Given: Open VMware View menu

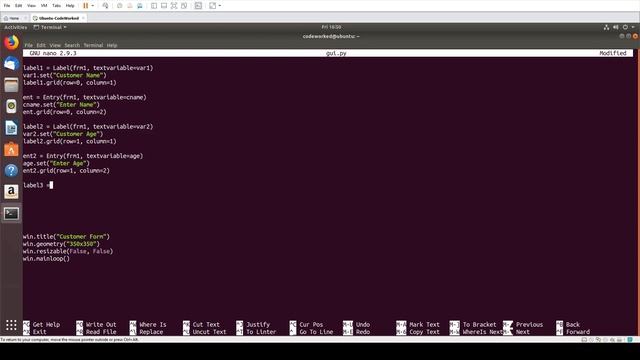Looking at the screenshot, I should (x=31, y=6).
